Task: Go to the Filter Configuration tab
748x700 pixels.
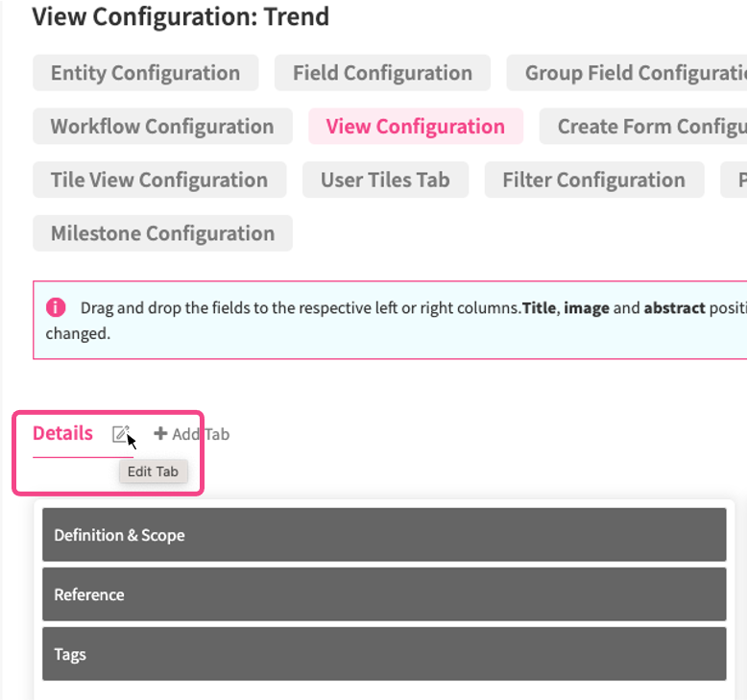Action: pos(593,181)
